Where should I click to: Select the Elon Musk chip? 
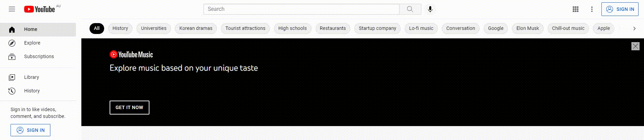click(x=528, y=29)
